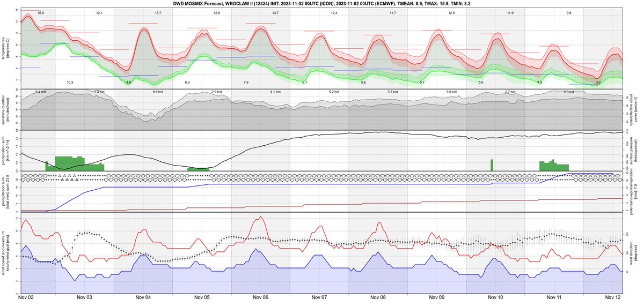Click the sunshine duration axis label

pos(6,110)
